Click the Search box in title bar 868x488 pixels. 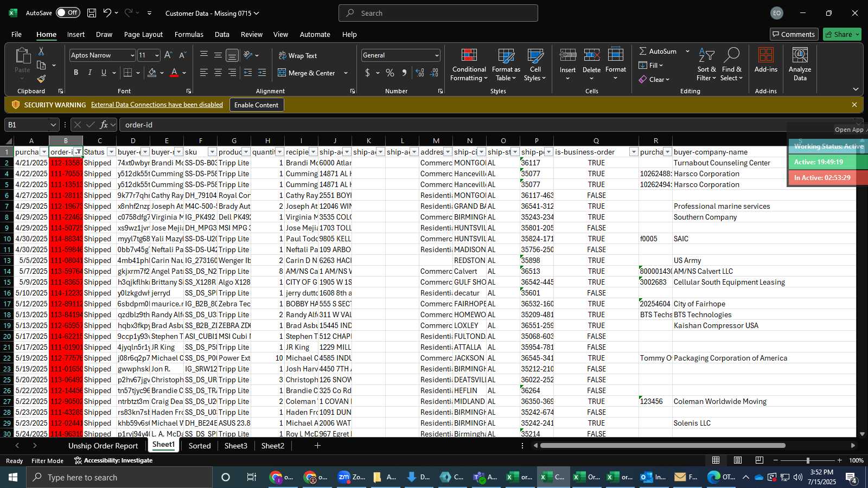(438, 13)
